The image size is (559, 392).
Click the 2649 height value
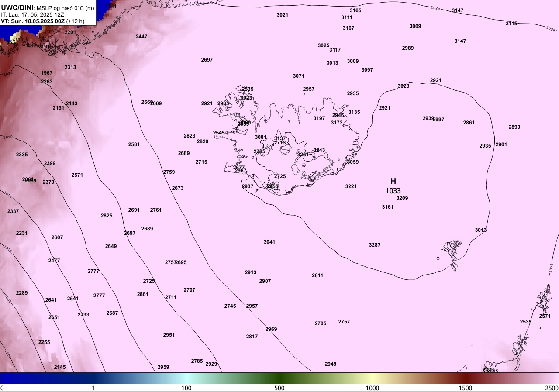pos(111,246)
